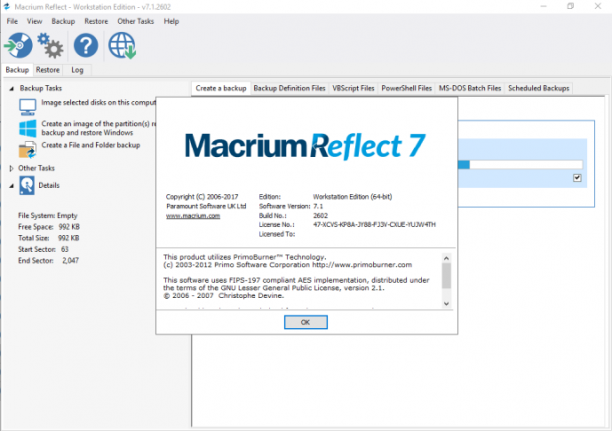The width and height of the screenshot is (612, 431).
Task: Switch to the Backup tab below the toolbar
Action: tap(17, 70)
